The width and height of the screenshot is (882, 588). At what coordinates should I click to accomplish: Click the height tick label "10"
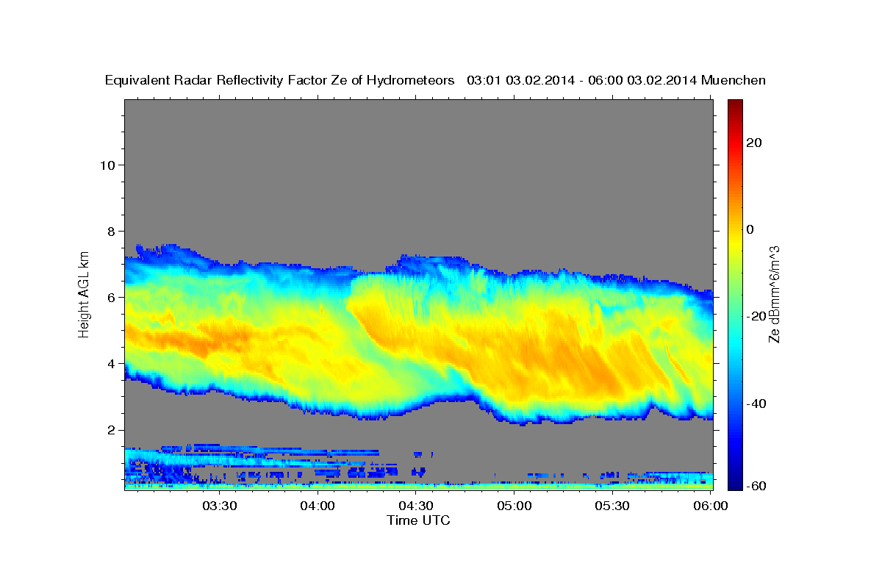click(x=107, y=165)
